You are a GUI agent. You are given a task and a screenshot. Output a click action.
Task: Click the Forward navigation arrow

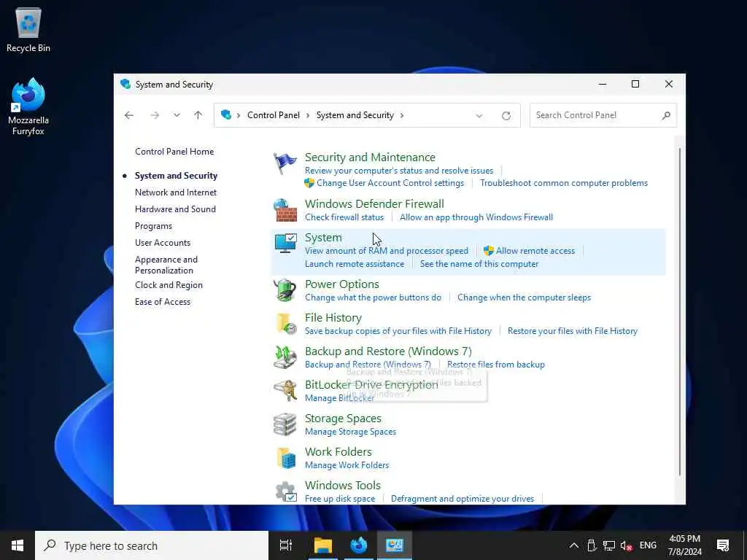coord(155,115)
